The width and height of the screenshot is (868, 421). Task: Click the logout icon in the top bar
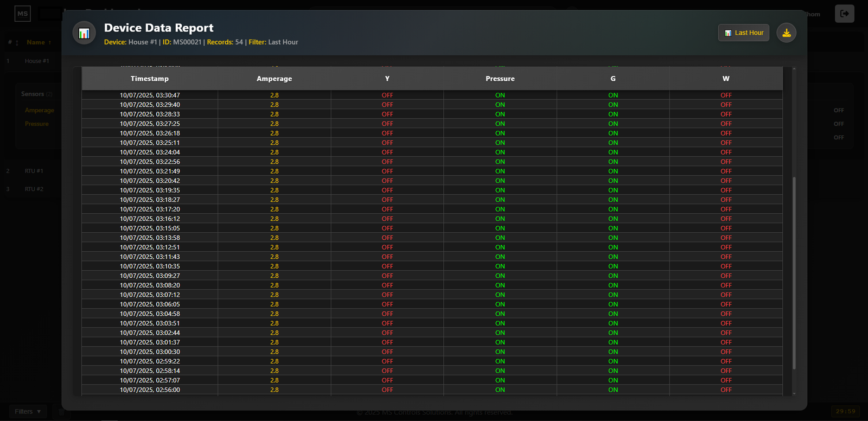point(845,14)
